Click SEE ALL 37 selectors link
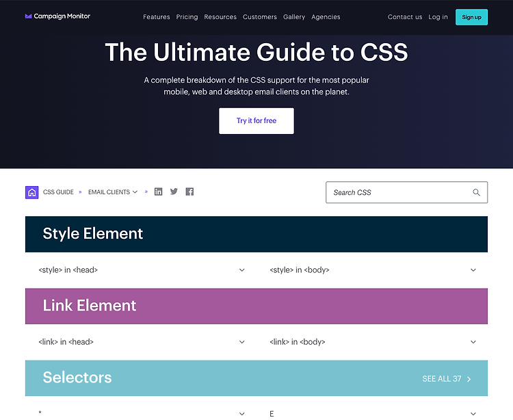Image resolution: width=513 pixels, height=420 pixels. click(447, 379)
